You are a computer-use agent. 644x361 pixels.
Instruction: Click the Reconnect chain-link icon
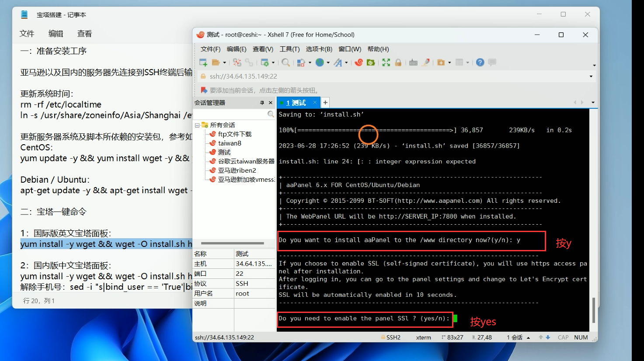[249, 62]
